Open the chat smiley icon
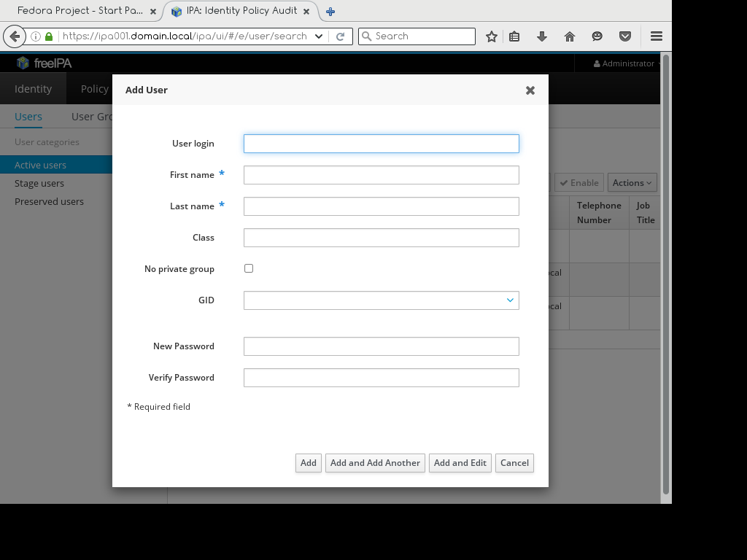The image size is (747, 560). (x=597, y=36)
